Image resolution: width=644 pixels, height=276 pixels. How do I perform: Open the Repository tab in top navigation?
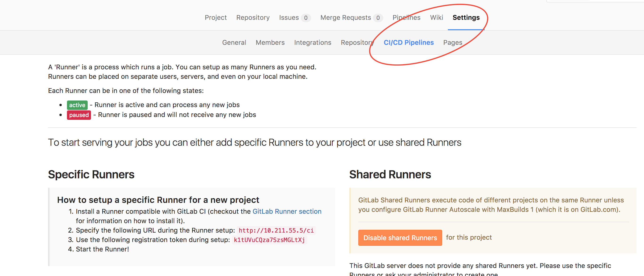253,17
